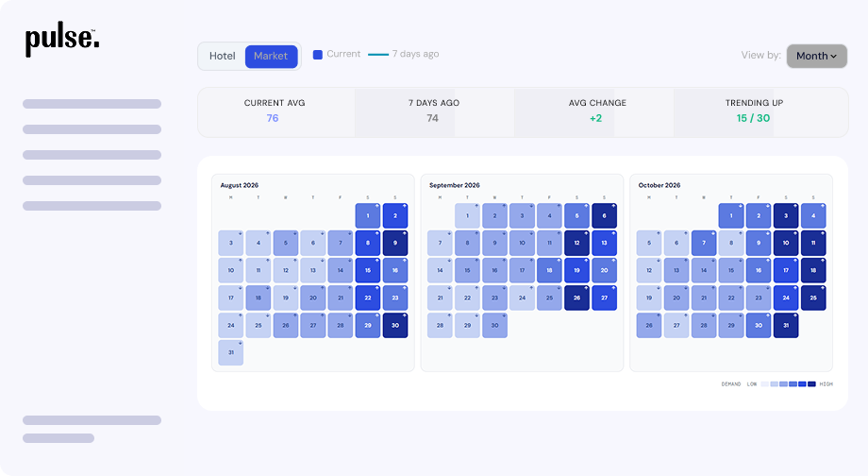Click the lightest low-demand legend swatch

click(x=764, y=384)
